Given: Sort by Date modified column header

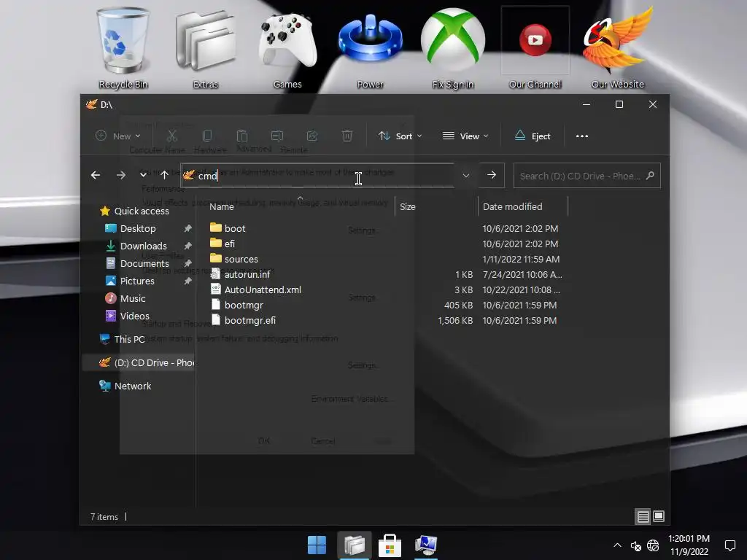Looking at the screenshot, I should click(x=512, y=206).
